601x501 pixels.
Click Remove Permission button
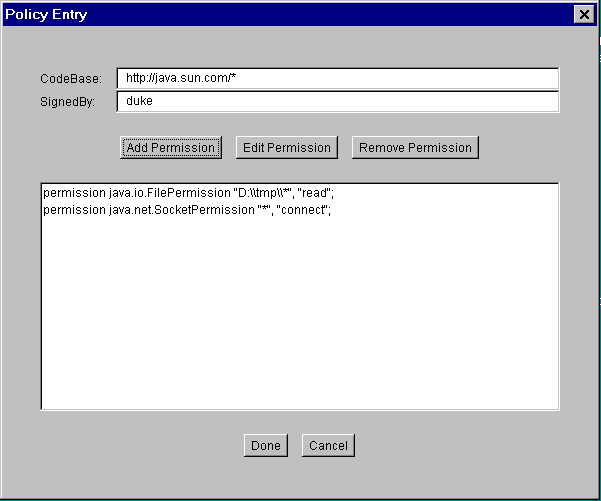(x=415, y=147)
